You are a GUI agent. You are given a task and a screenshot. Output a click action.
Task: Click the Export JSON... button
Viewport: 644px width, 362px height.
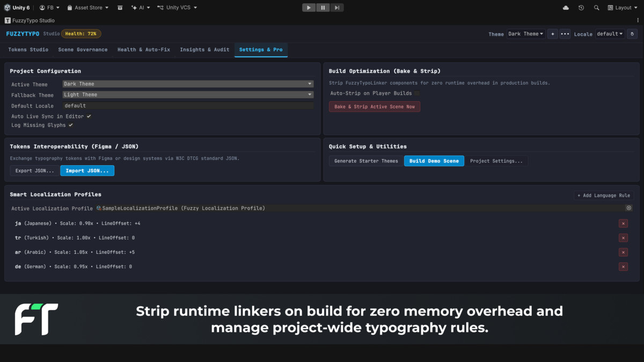[x=34, y=171]
